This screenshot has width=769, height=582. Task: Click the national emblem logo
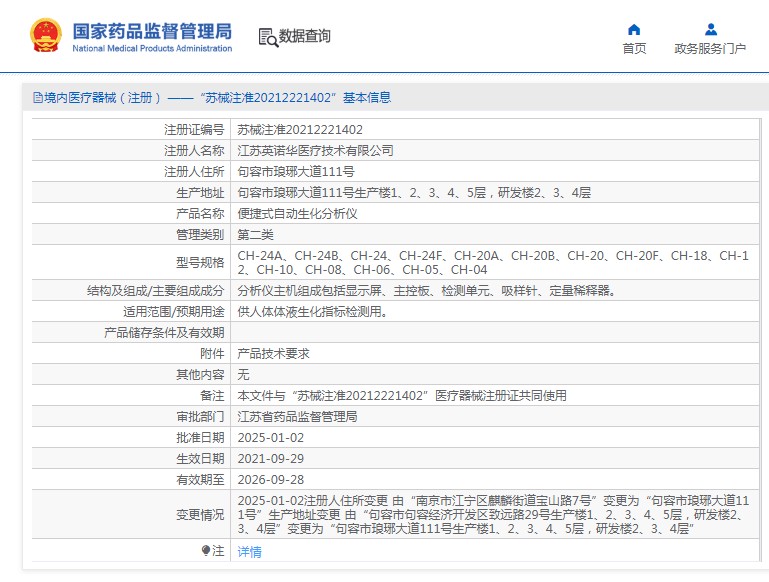click(45, 35)
